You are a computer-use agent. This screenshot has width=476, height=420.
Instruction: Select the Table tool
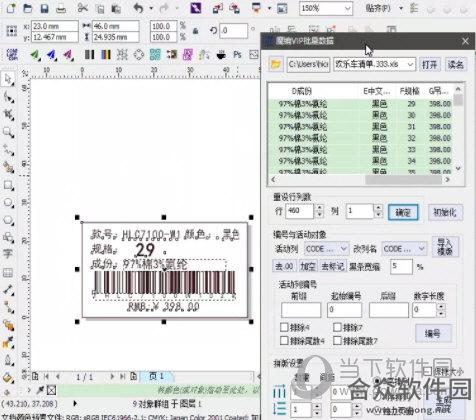point(8,273)
